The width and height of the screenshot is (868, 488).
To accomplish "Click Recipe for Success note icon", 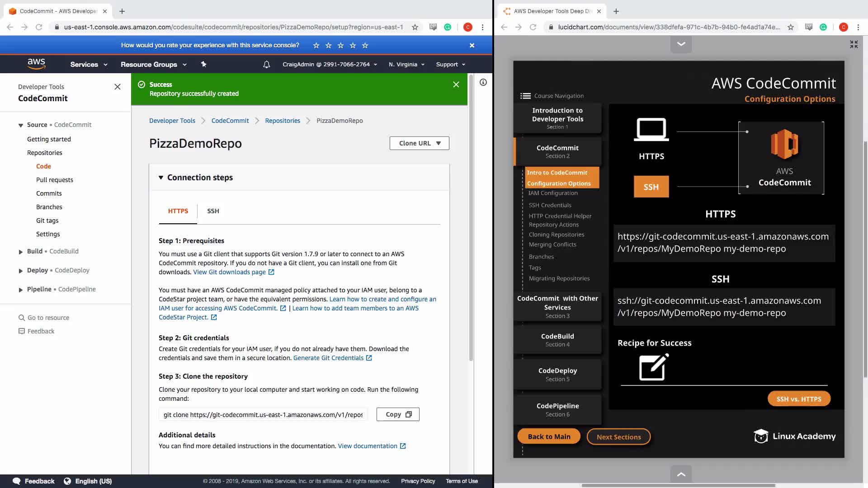I will (x=654, y=367).
